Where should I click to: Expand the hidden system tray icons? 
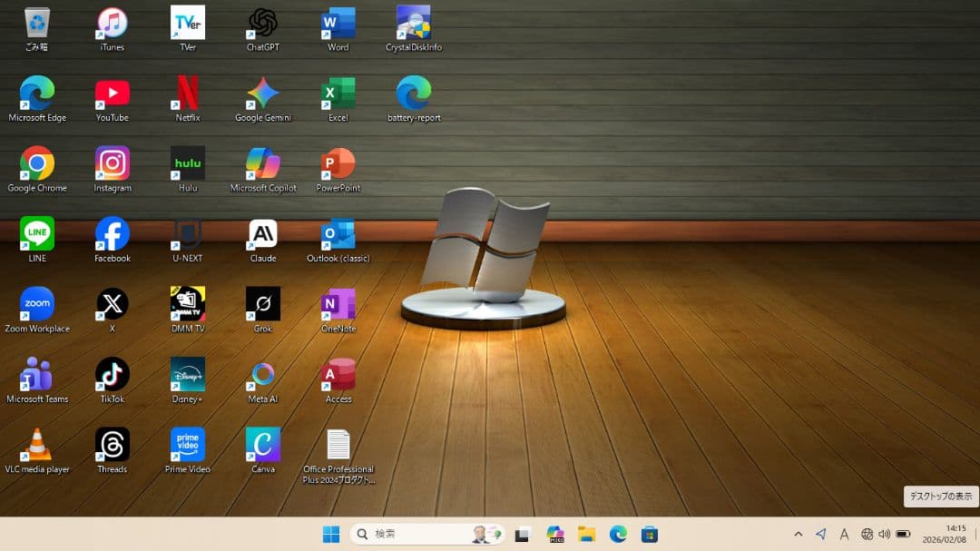799,535
